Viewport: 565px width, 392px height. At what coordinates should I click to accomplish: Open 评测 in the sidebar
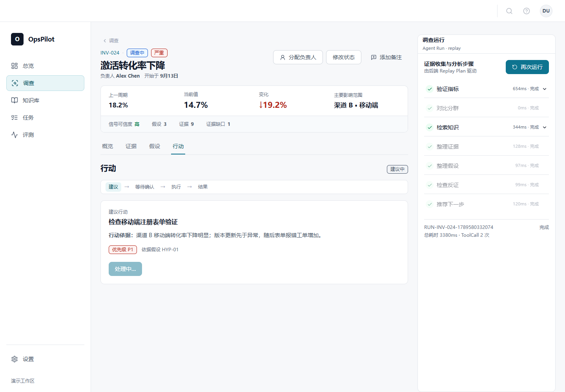click(45, 135)
